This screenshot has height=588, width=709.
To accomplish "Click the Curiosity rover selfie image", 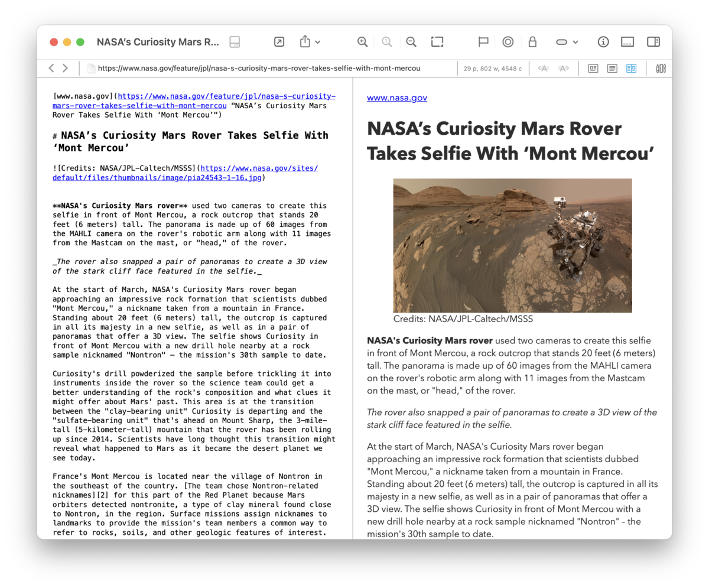I will coord(512,245).
